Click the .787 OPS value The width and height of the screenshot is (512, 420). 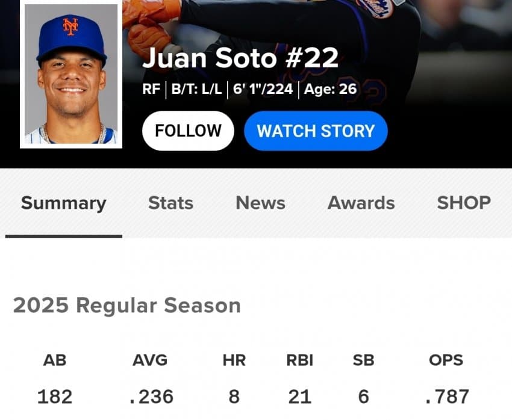(x=447, y=397)
